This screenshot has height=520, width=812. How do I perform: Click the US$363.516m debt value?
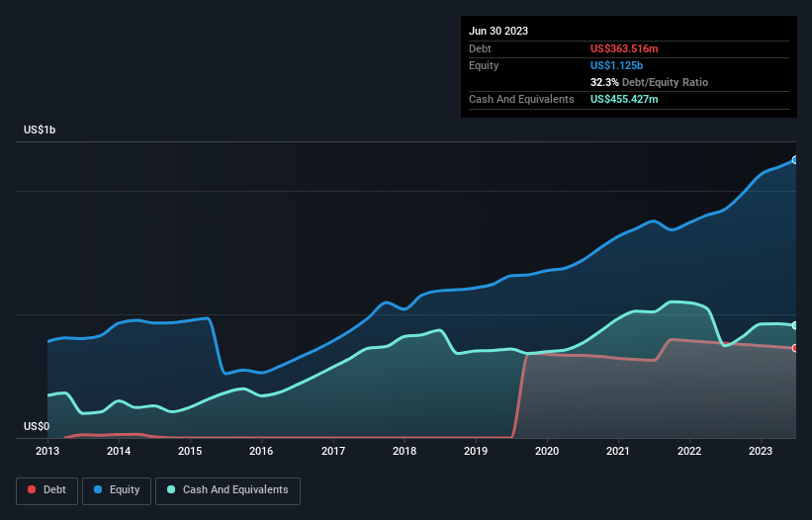coord(624,48)
